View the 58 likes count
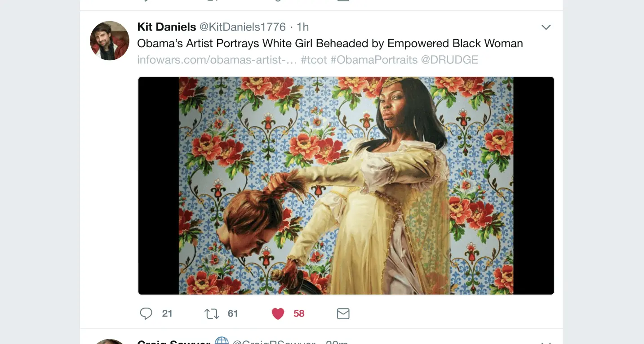The image size is (644, 344). (x=299, y=313)
